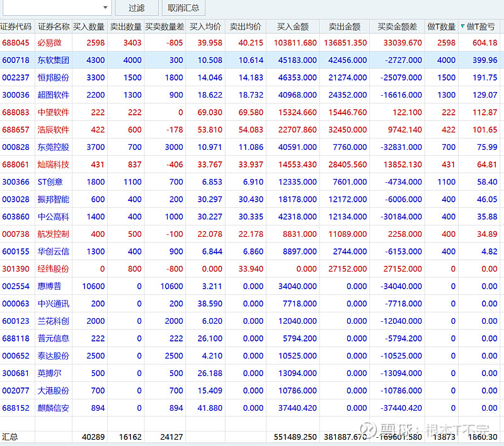Click the 卖出数量 column header

pyautogui.click(x=125, y=26)
